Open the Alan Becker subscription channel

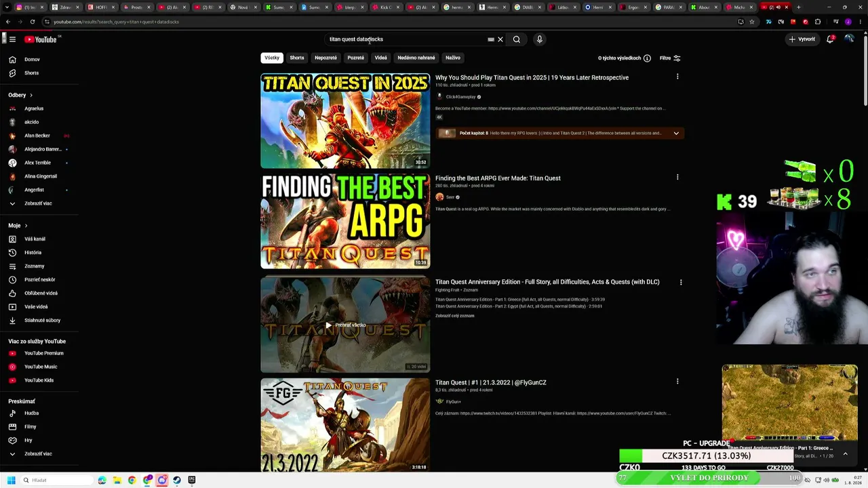click(x=37, y=136)
